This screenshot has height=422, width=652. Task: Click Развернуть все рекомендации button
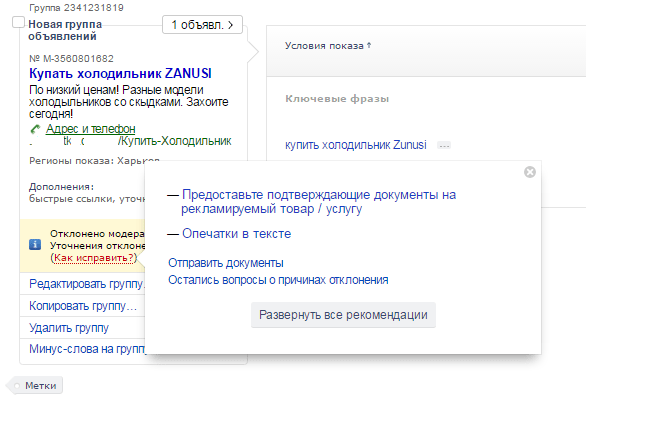tap(343, 315)
